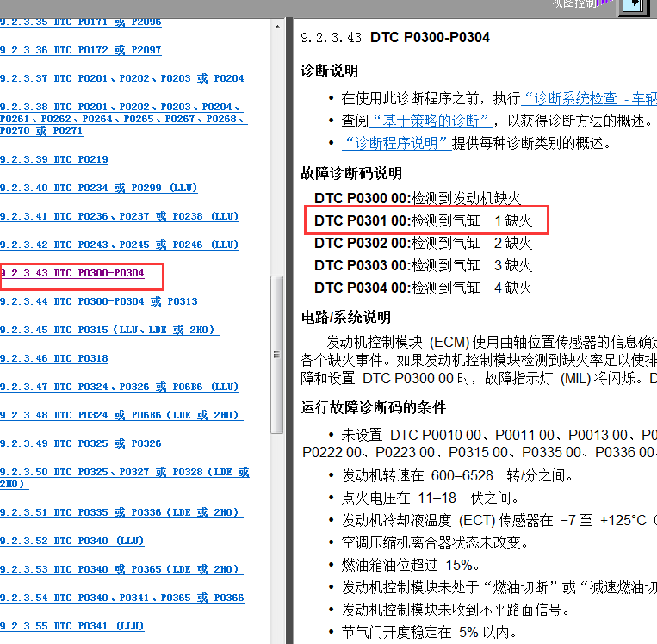The height and width of the screenshot is (644, 657).
Task: Click the line DTC P0302 00 气缸 2 缺火
Action: pyautogui.click(x=423, y=243)
